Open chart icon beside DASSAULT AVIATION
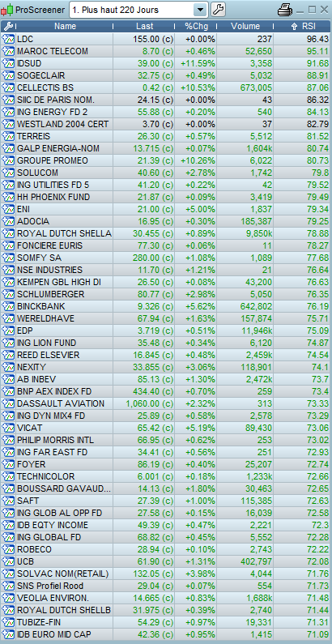The width and height of the screenshot is (332, 644). [8, 403]
